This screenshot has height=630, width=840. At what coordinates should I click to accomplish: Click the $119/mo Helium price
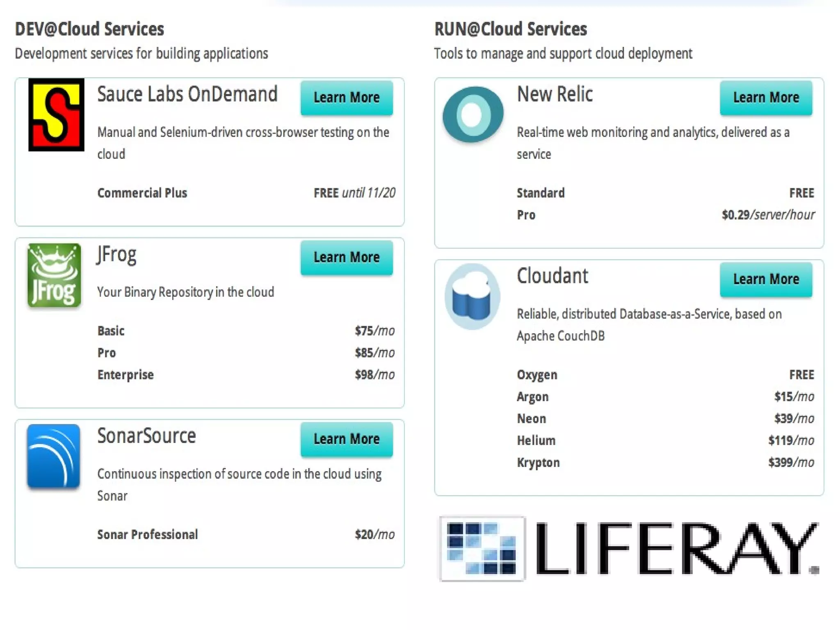791,441
